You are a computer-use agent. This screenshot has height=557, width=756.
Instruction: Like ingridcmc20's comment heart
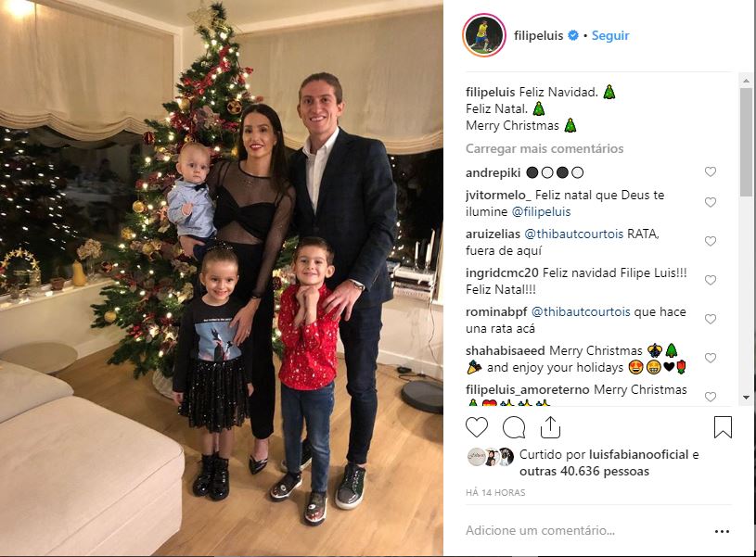pos(711,280)
